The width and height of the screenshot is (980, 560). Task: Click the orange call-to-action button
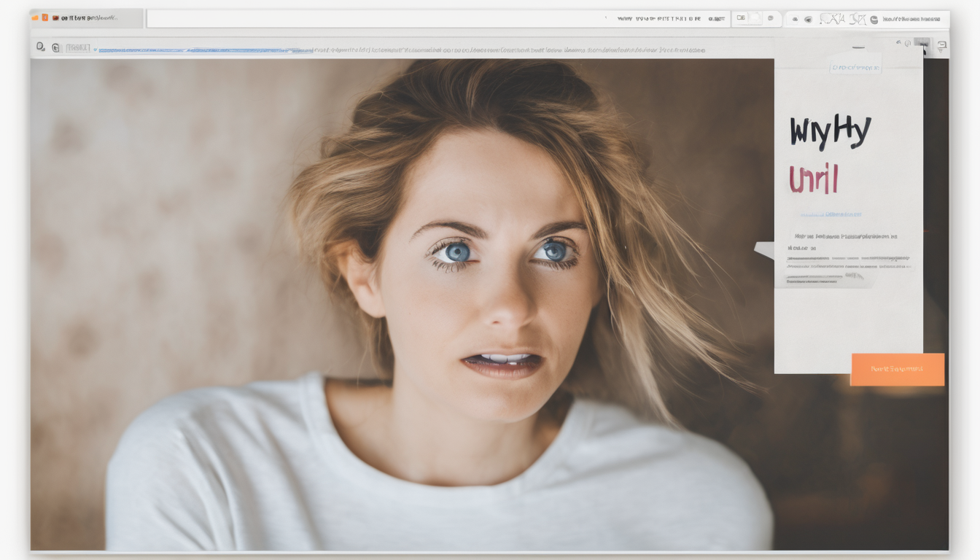897,369
